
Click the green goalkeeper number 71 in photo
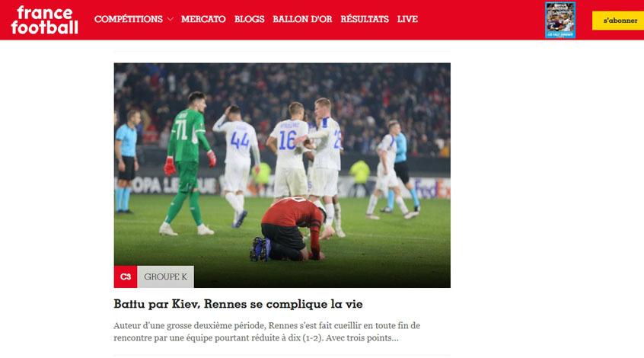click(x=189, y=163)
